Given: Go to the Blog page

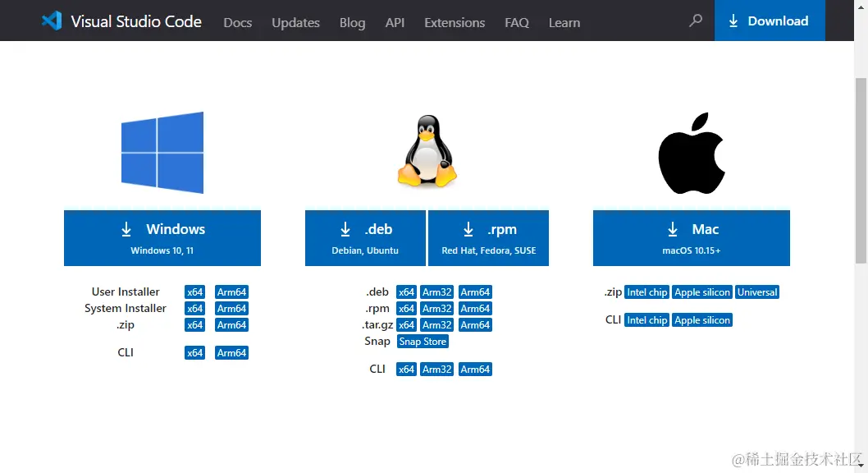Looking at the screenshot, I should pyautogui.click(x=352, y=23).
